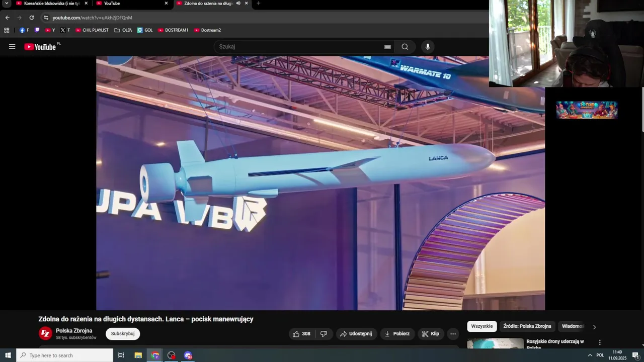The height and width of the screenshot is (362, 644).
Task: Open a new browser tab
Action: [259, 4]
